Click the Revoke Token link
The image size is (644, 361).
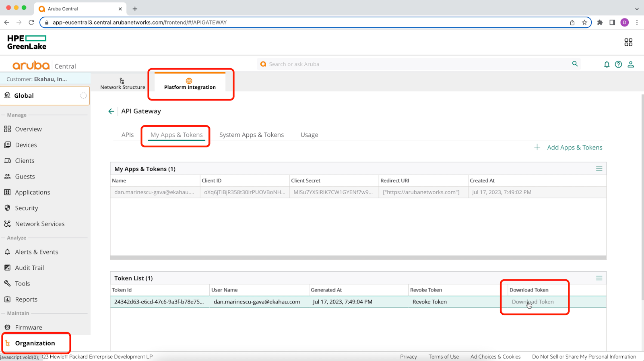click(429, 302)
